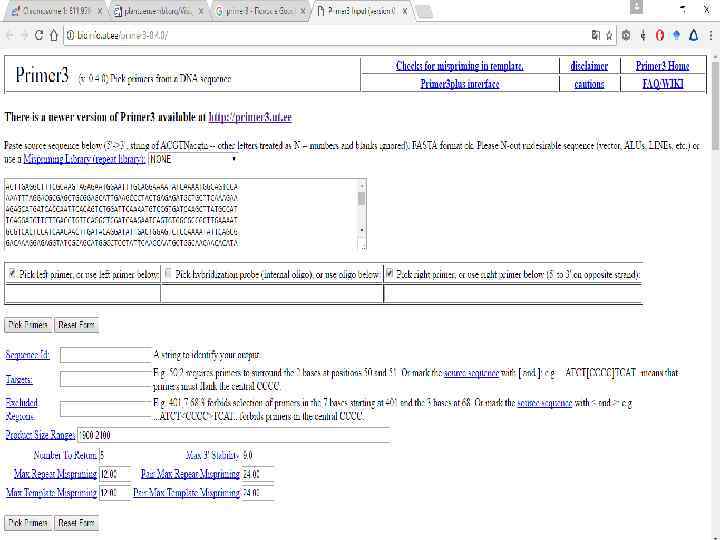Click Pair Max Repeat Mispriming value field
The height and width of the screenshot is (540, 720).
[258, 474]
